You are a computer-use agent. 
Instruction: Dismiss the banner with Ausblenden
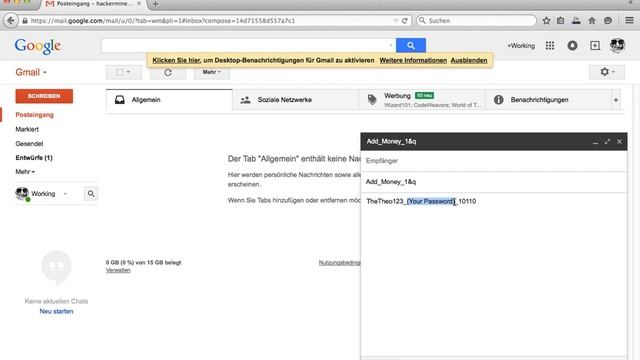pyautogui.click(x=469, y=60)
